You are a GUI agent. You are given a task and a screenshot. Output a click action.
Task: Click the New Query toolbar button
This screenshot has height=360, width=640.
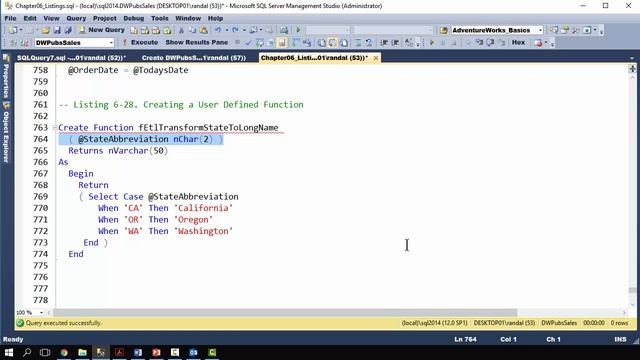point(102,30)
